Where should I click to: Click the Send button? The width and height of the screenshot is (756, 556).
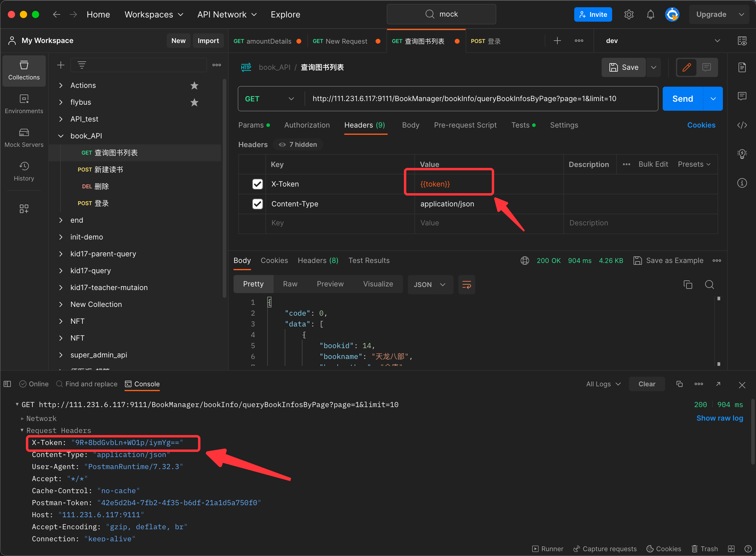(682, 99)
